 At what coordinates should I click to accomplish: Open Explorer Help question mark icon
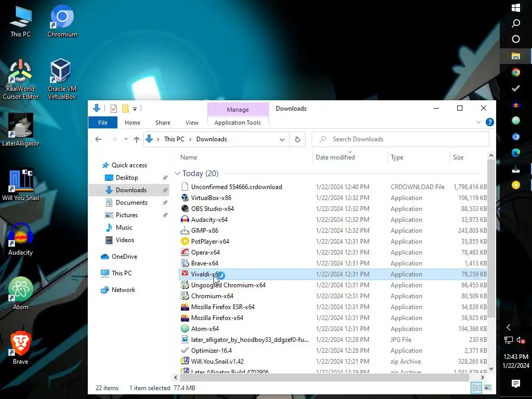pyautogui.click(x=489, y=122)
